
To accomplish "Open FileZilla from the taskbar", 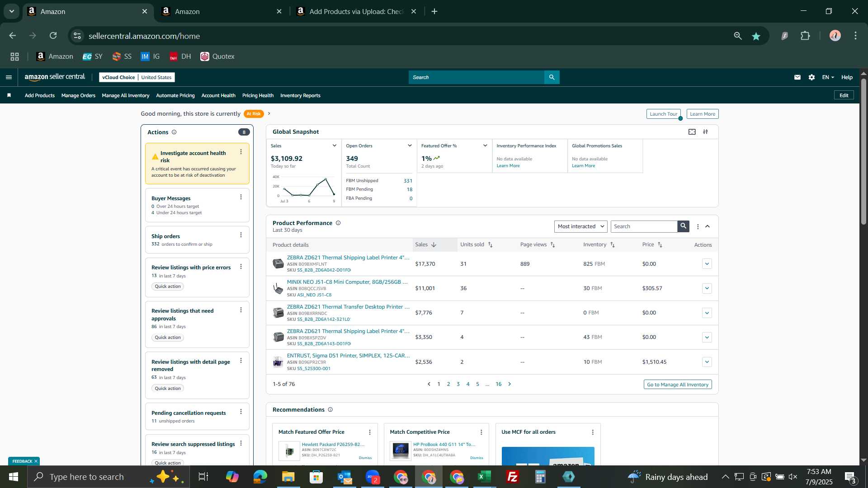I will pyautogui.click(x=513, y=477).
